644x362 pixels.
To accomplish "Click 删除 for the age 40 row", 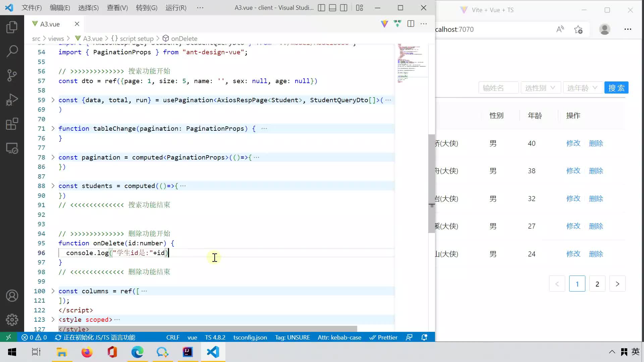I will point(596,143).
